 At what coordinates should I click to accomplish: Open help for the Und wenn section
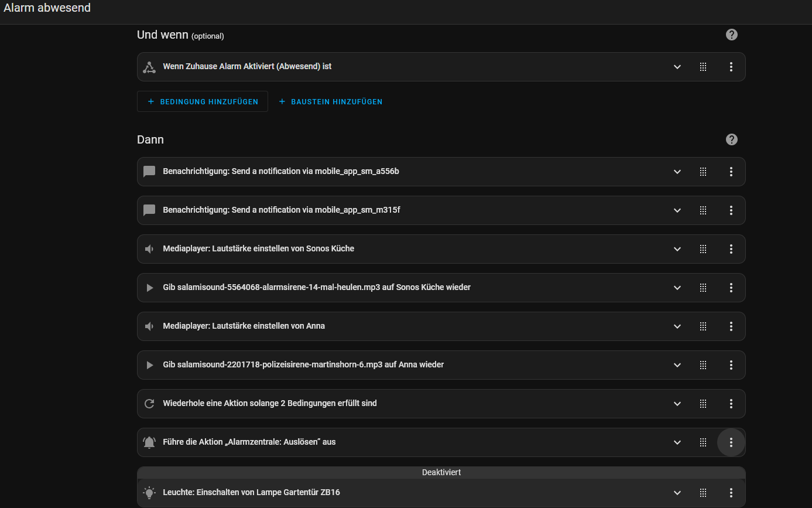click(731, 35)
